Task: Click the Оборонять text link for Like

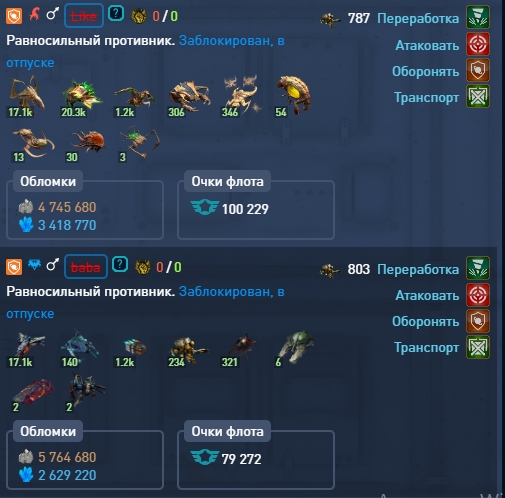Action: coord(425,71)
